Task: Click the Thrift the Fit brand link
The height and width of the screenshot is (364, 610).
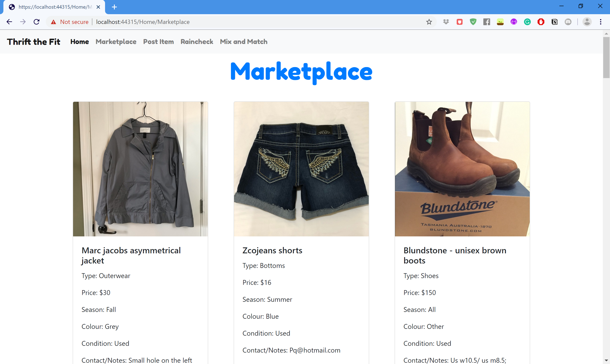Action: pos(34,42)
